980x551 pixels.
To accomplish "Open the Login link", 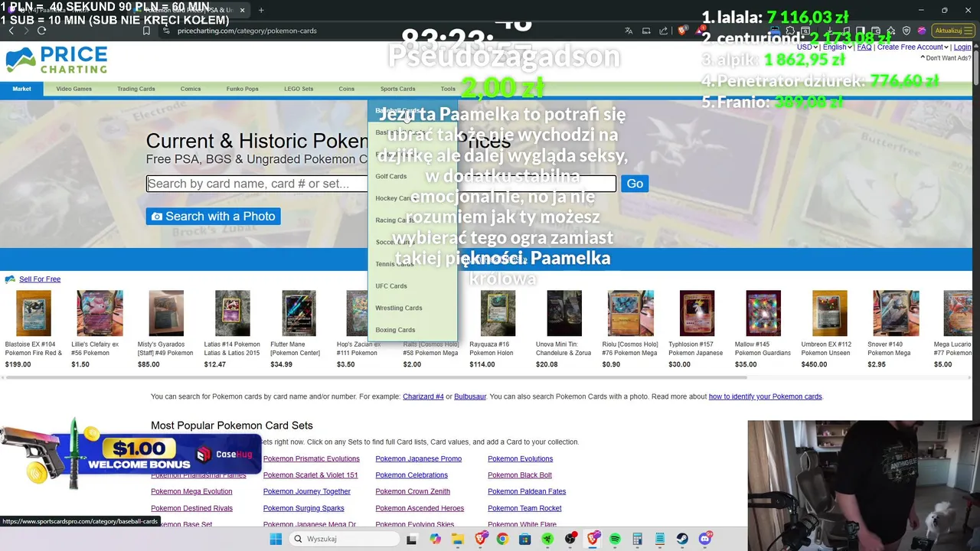I will 962,47.
